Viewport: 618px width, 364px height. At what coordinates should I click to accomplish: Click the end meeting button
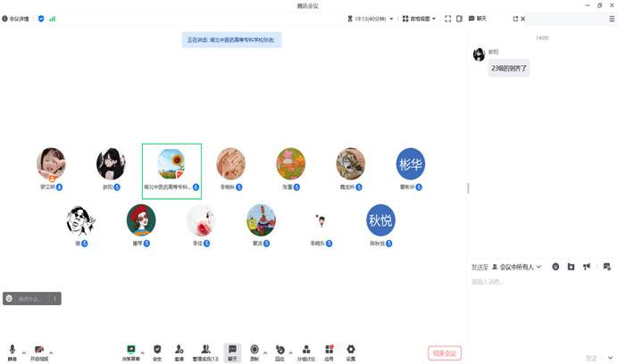(x=445, y=353)
